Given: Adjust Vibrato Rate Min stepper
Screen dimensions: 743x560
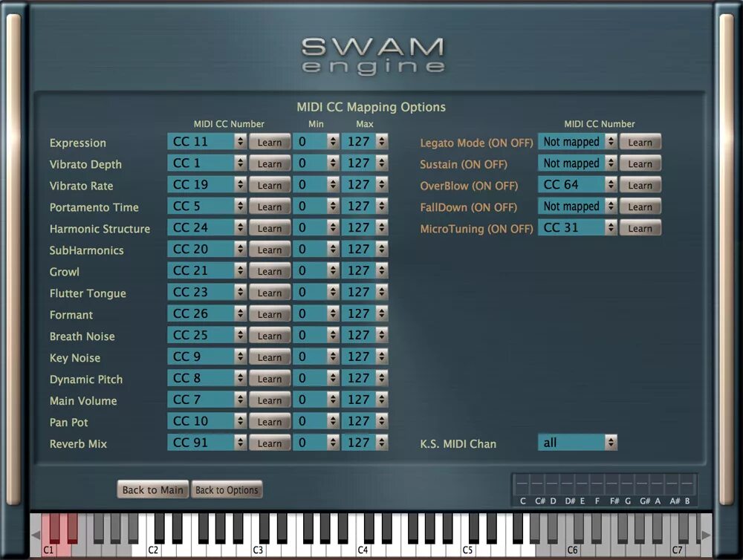Looking at the screenshot, I should click(333, 185).
